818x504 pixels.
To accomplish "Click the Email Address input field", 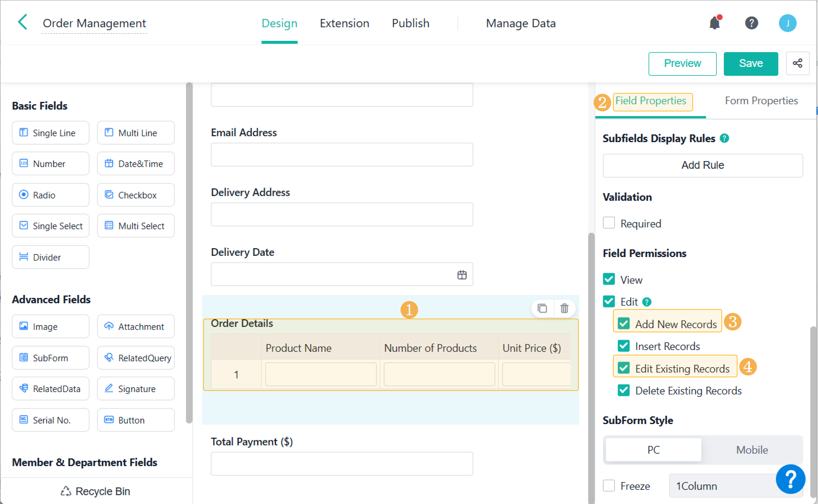I will pos(342,155).
